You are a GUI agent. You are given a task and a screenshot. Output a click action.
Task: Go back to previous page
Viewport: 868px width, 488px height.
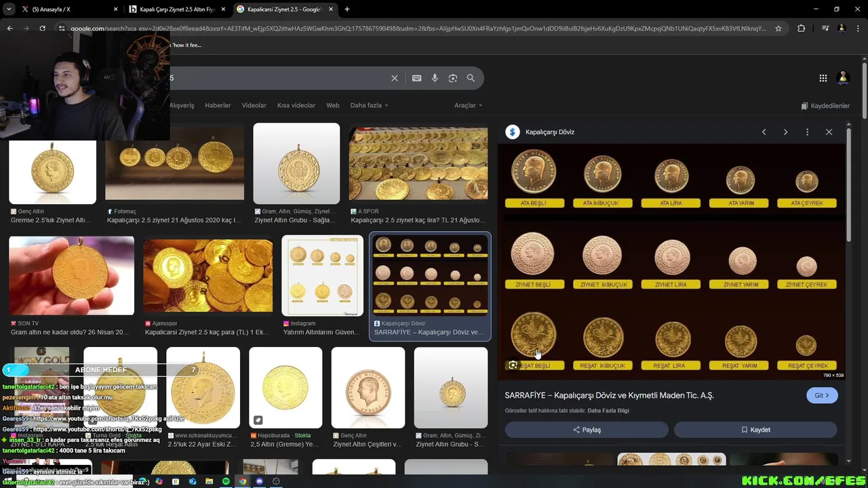[10, 28]
